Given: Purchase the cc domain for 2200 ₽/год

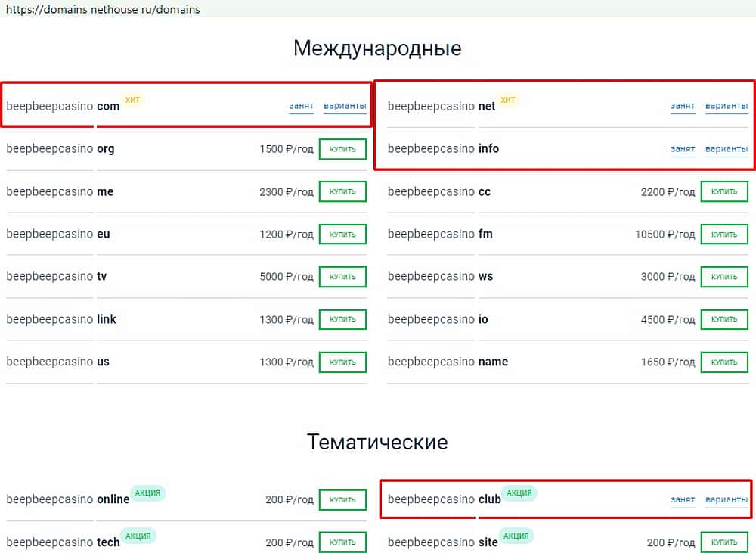Looking at the screenshot, I should click(x=724, y=192).
